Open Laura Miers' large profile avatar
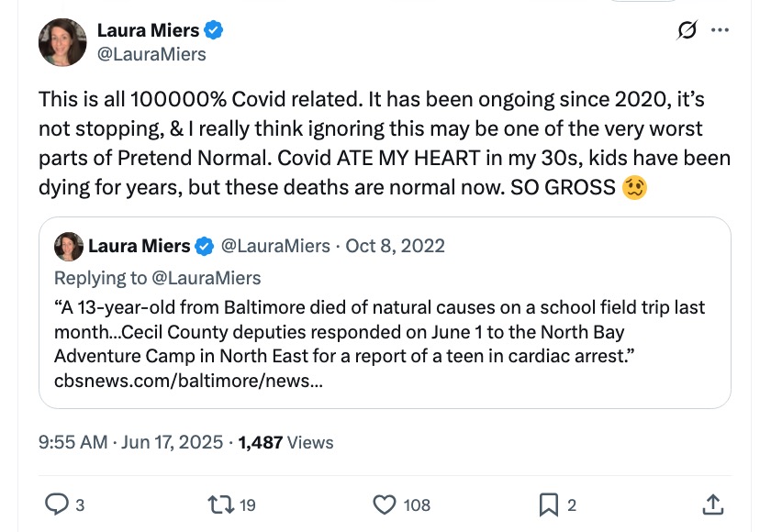This screenshot has width=771, height=532. (x=62, y=42)
